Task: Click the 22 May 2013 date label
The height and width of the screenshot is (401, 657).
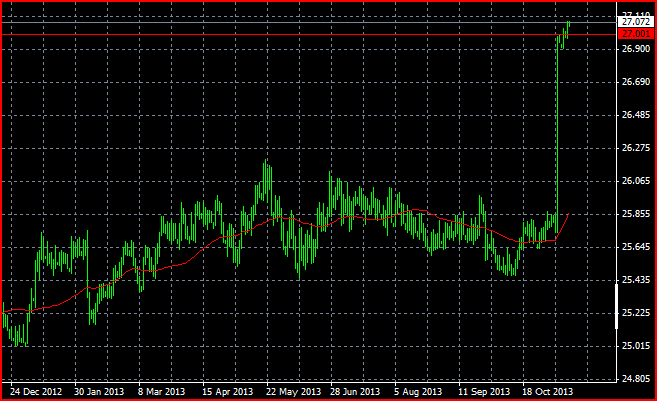Action: click(293, 392)
